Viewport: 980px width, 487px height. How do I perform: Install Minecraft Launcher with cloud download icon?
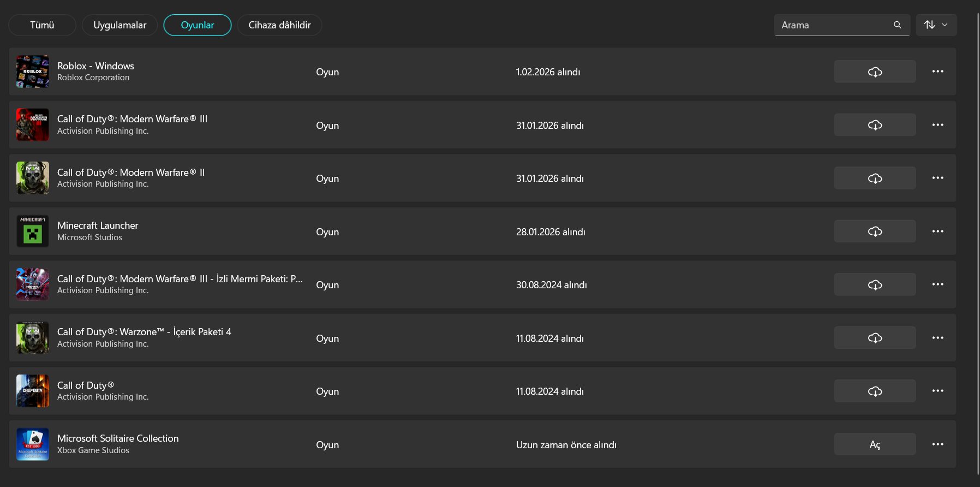(x=875, y=231)
